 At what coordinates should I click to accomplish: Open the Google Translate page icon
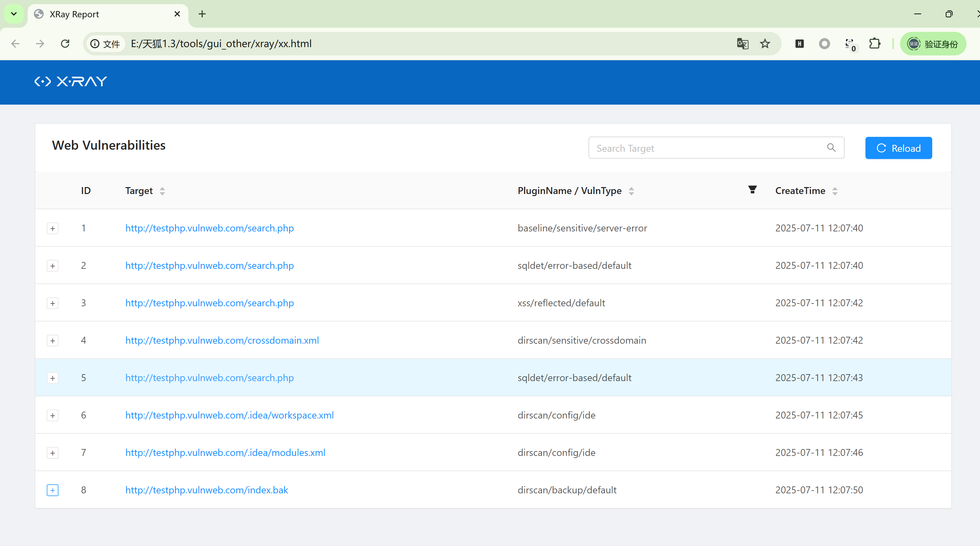point(742,44)
